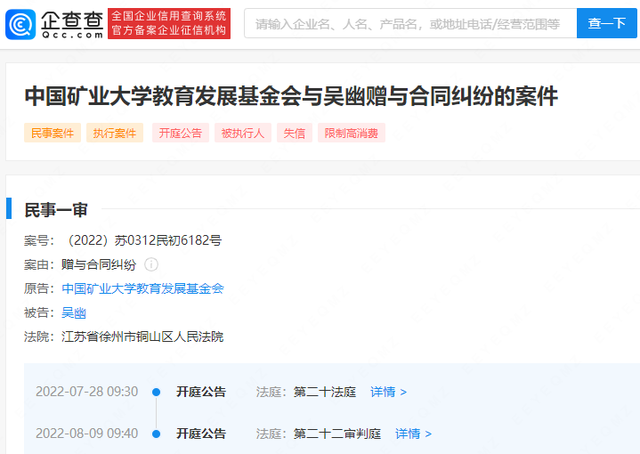This screenshot has width=640, height=454.
Task: Click court name 江苏省徐州市铜山区人民法院
Action: pos(142,337)
